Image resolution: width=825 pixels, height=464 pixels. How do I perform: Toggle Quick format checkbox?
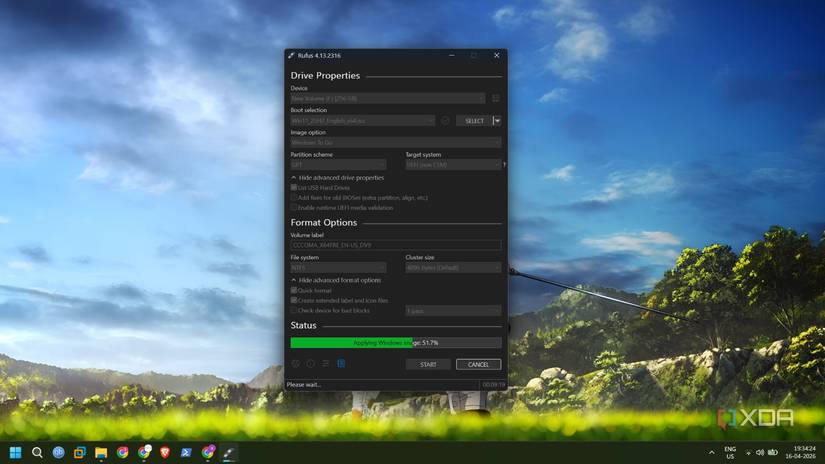coord(294,290)
